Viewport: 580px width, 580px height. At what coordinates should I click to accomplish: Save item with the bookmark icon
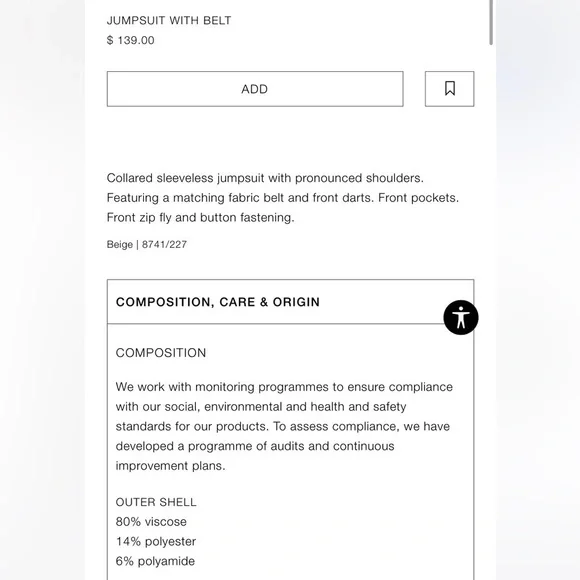pyautogui.click(x=449, y=89)
